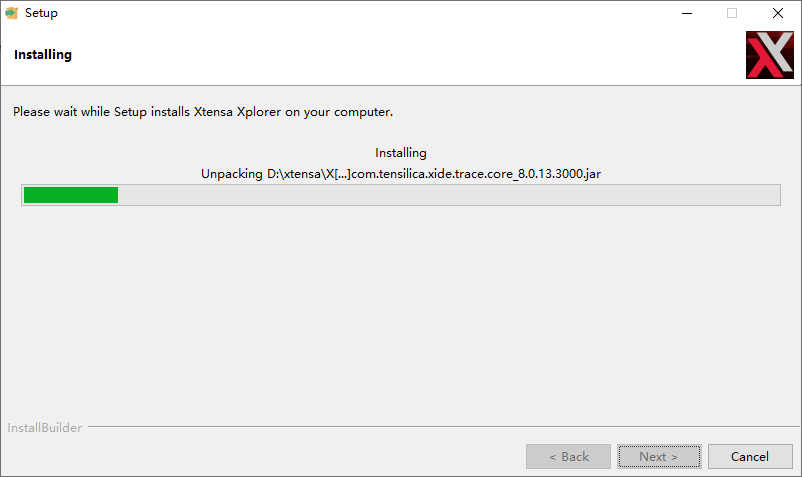Click the greyed-out maximize button
This screenshot has height=477, width=802.
[732, 13]
